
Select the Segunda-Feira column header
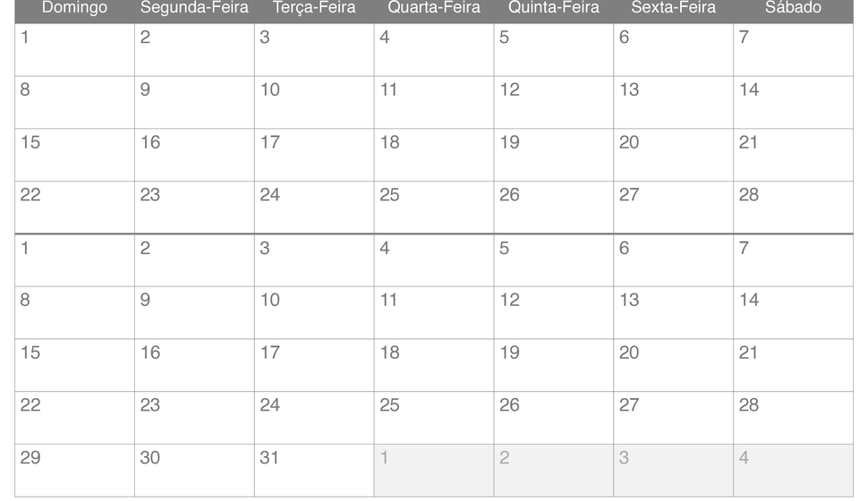[x=194, y=8]
